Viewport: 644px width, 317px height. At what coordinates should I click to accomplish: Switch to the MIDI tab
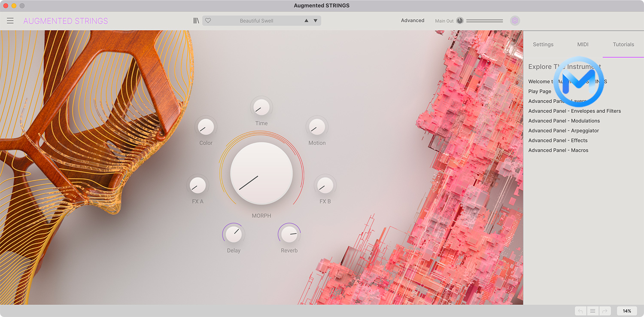(x=583, y=44)
